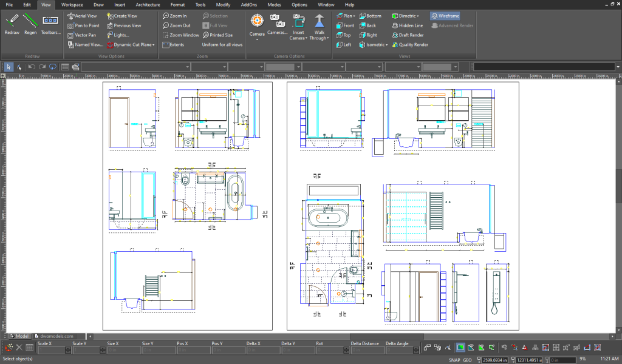Open the Architecture menu
Viewport: 622px width, 364px height.
[148, 5]
